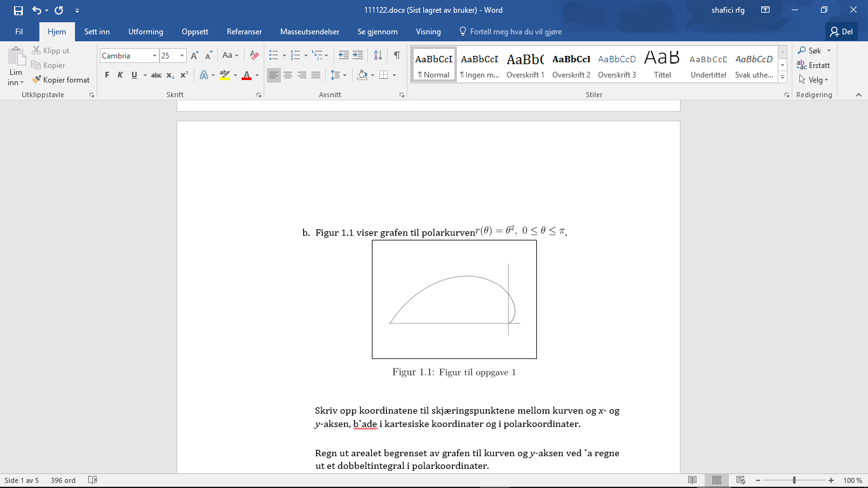Apply a multilevel list

(317, 56)
